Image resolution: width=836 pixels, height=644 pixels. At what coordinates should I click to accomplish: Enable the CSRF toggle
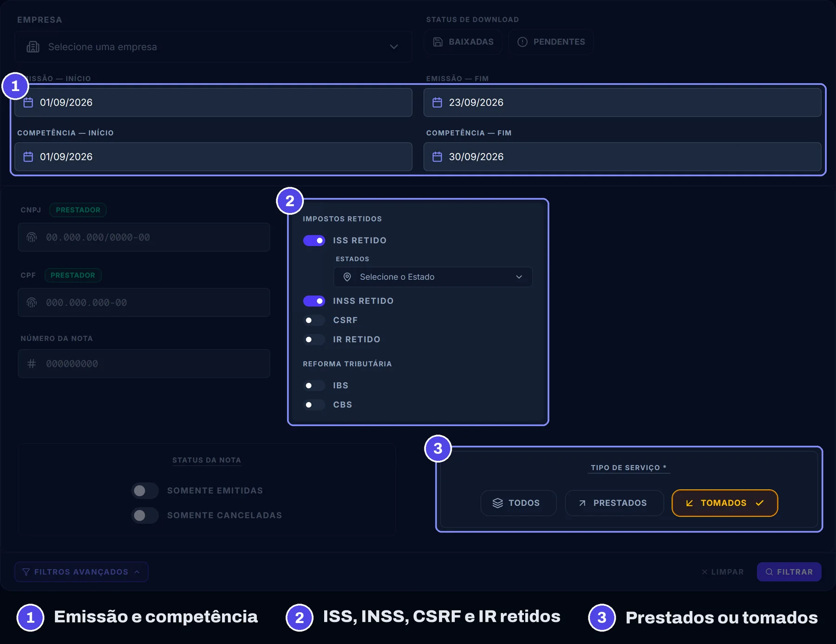(314, 320)
